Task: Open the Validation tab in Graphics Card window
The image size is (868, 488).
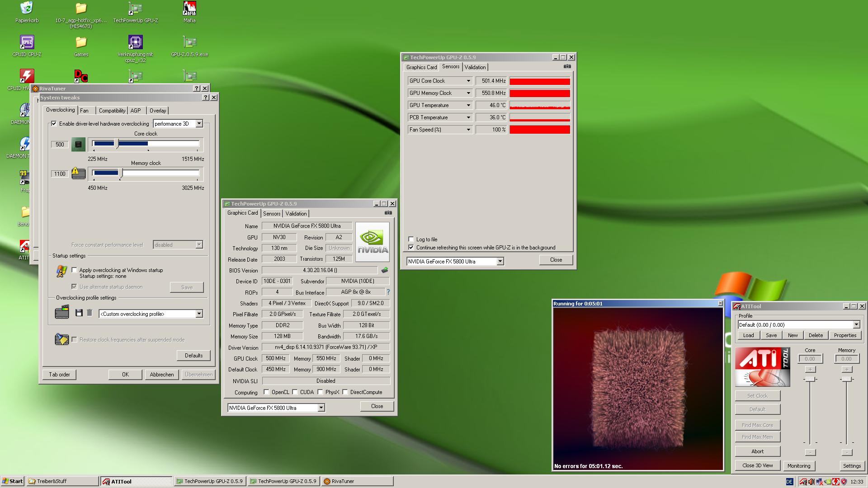Action: coord(296,214)
